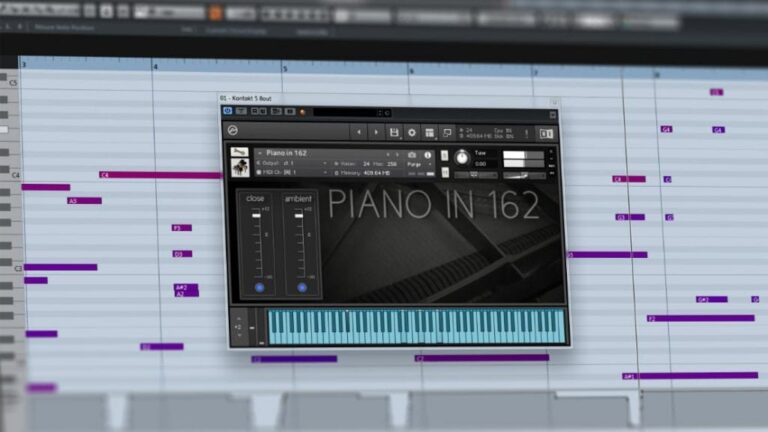Click the Piano in 162 instrument name
This screenshot has width=768, height=432.
click(287, 153)
